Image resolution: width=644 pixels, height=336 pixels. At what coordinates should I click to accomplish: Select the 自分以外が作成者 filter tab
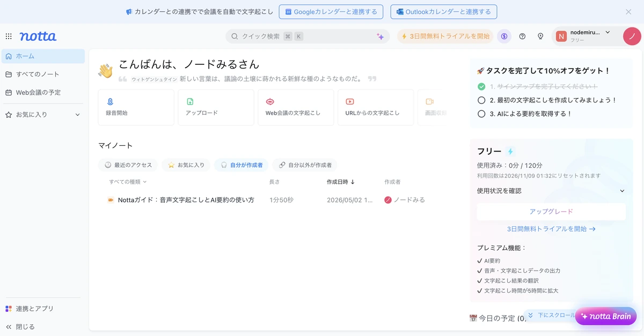click(x=305, y=165)
